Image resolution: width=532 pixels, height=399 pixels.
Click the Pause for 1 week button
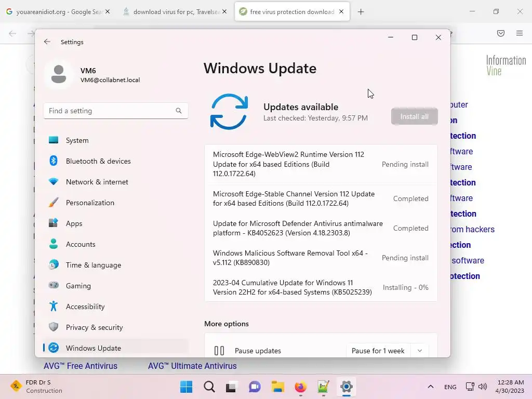click(x=378, y=351)
